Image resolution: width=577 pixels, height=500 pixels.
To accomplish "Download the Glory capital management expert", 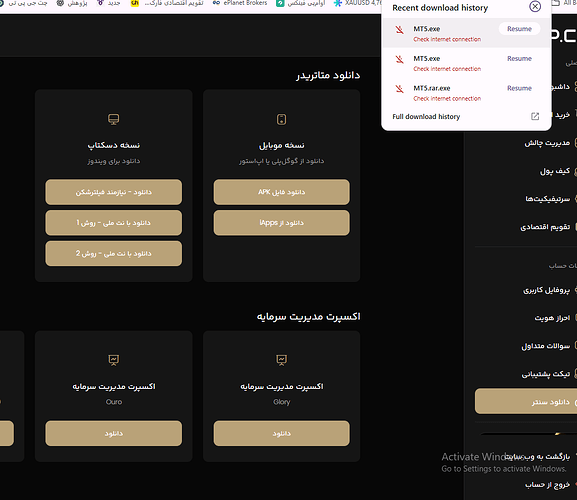I will (282, 433).
